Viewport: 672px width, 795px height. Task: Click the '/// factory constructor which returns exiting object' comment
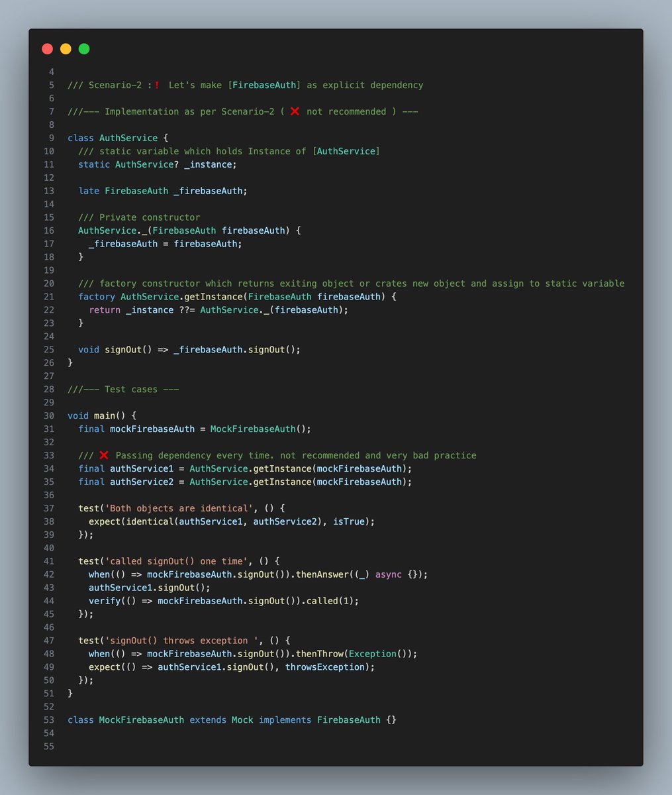(x=352, y=284)
